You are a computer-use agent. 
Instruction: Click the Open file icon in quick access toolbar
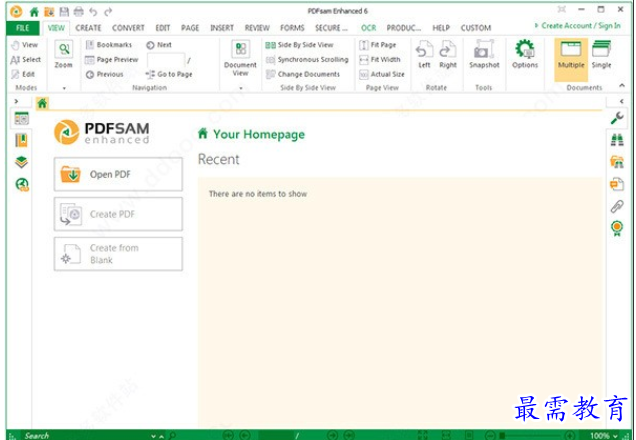[49, 12]
